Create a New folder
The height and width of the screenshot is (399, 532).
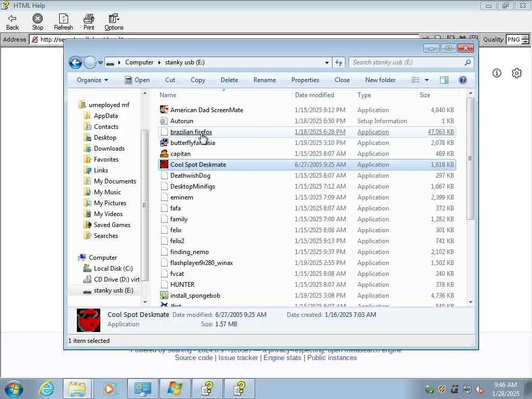(x=380, y=80)
